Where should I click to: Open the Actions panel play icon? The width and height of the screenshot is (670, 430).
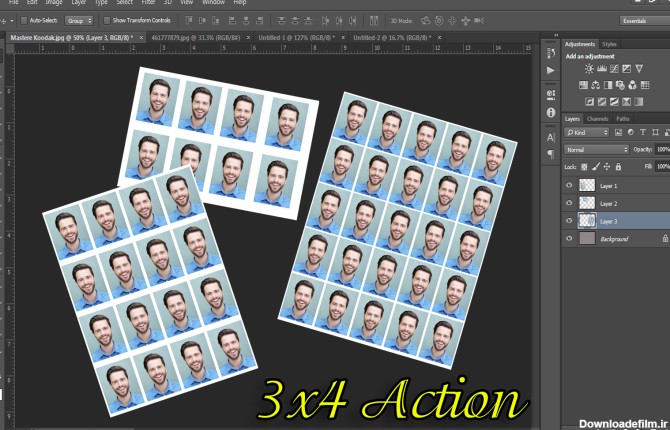(550, 68)
